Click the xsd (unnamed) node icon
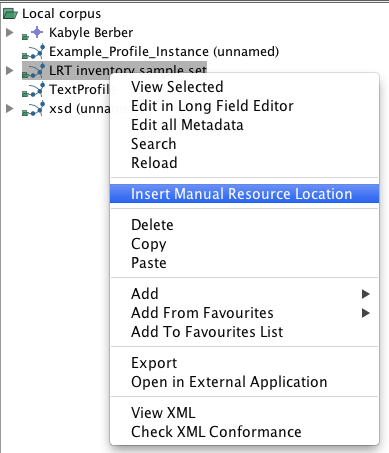The height and width of the screenshot is (453, 389). tap(33, 109)
